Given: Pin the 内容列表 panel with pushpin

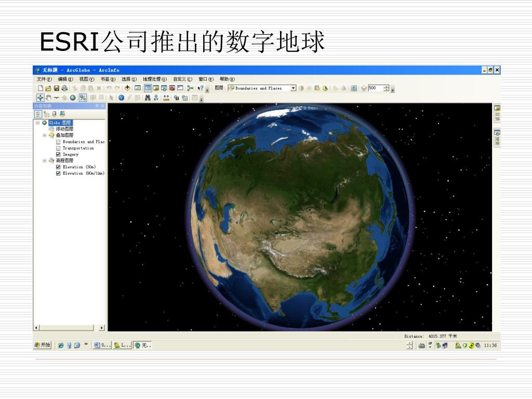Looking at the screenshot, I should tap(97, 106).
